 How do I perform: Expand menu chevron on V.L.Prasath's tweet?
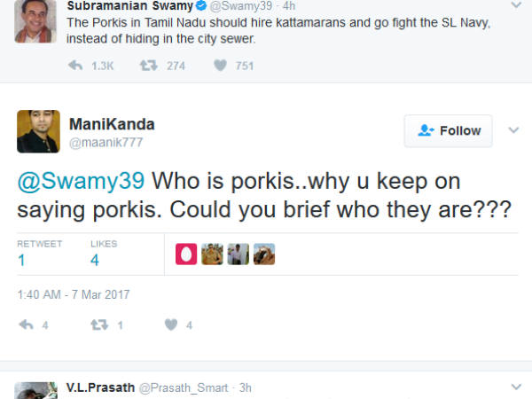point(512,387)
